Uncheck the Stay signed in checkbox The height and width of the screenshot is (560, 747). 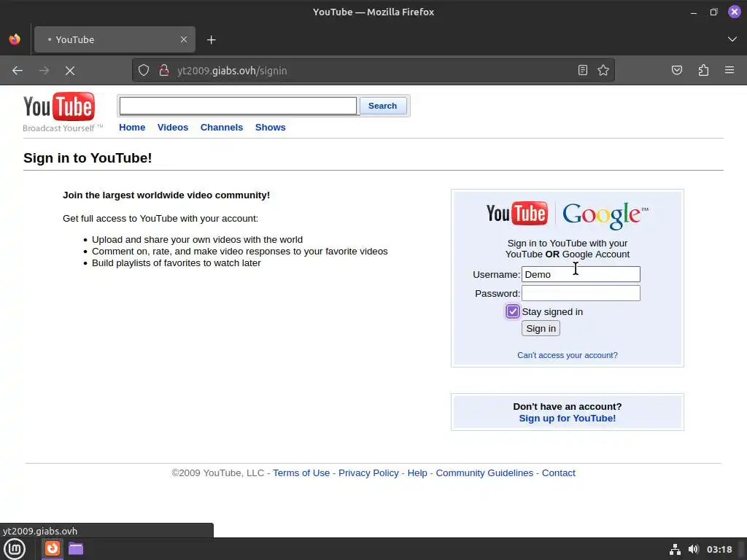tap(513, 311)
